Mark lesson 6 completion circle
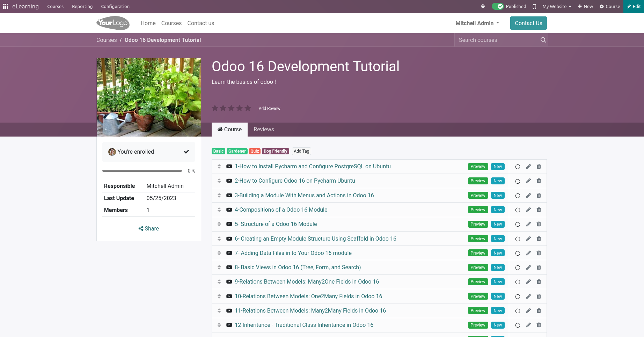 (518, 239)
